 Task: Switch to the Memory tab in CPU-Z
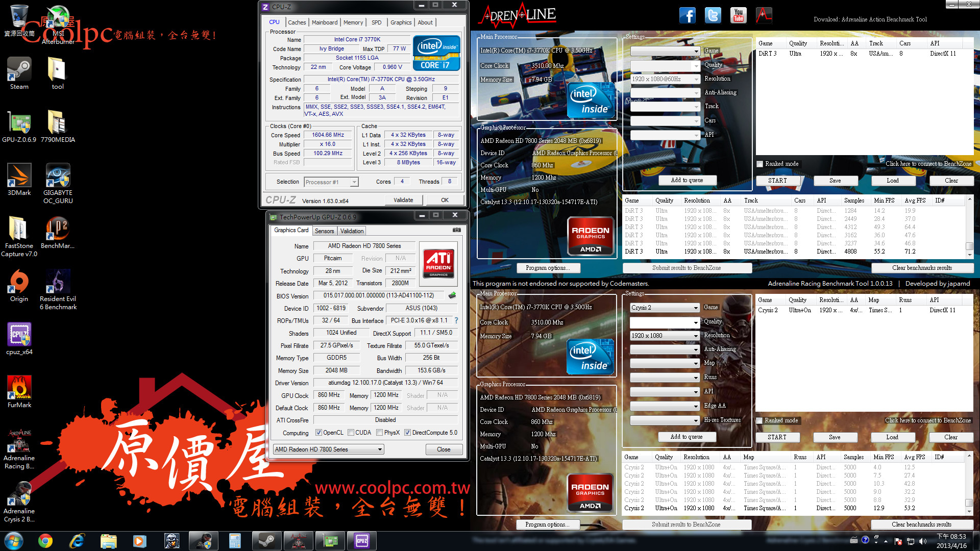click(x=353, y=22)
